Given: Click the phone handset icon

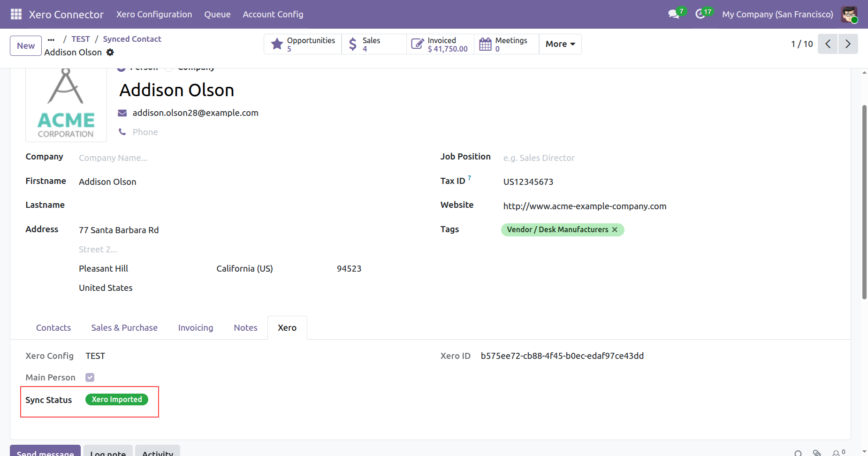Looking at the screenshot, I should click(122, 132).
